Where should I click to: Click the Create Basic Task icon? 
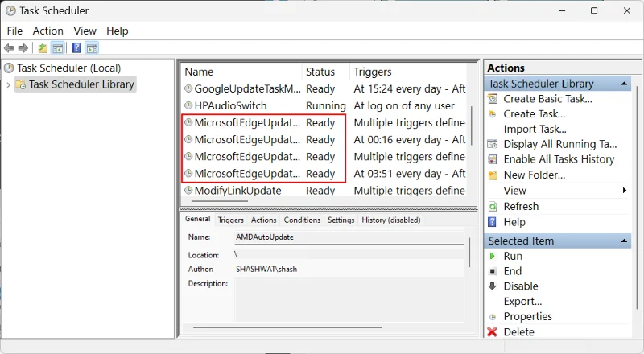coord(493,99)
